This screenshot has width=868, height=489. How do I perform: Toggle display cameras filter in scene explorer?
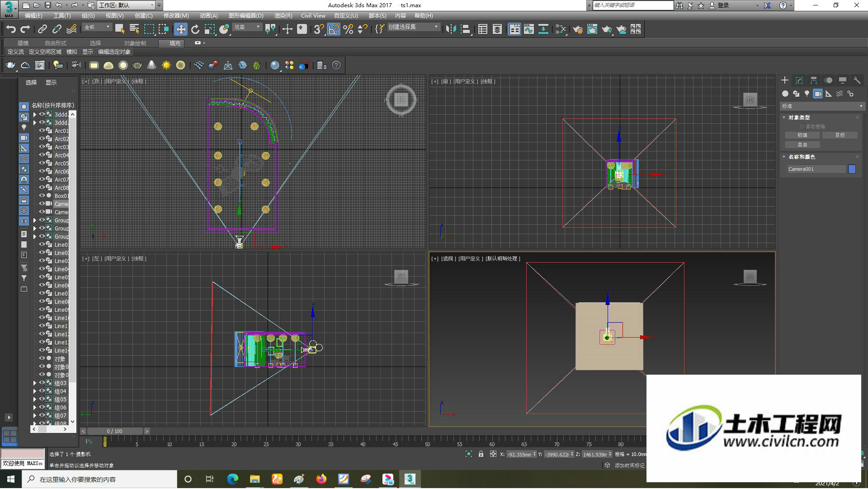pos(24,138)
